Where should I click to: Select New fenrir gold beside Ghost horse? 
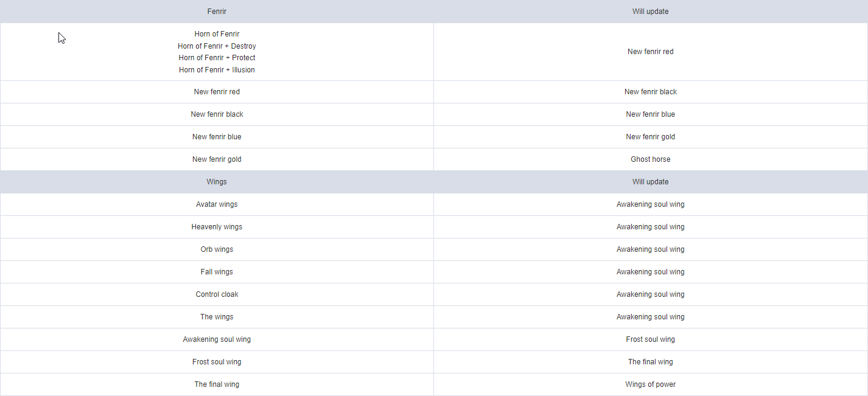tap(217, 159)
